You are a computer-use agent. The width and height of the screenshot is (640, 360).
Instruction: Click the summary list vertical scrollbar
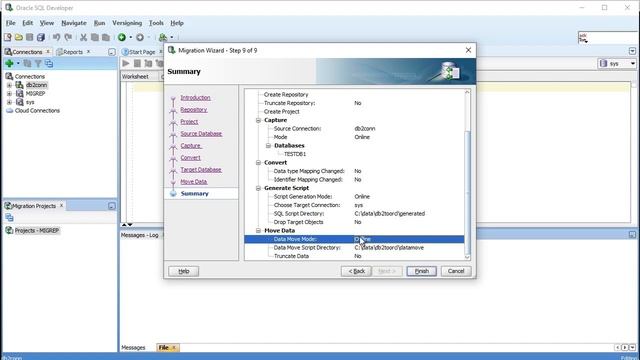(x=467, y=192)
